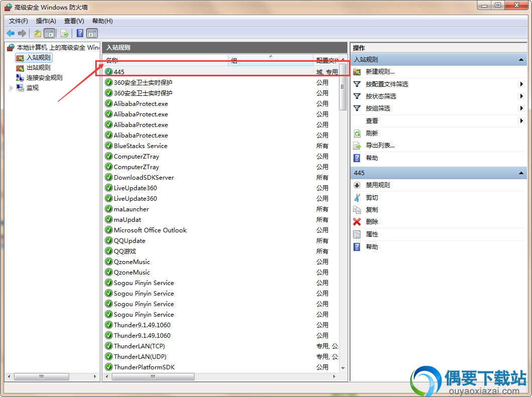532x397 pixels.
Task: Select the ThunderLAN(TCP) rule
Action: pyautogui.click(x=221, y=346)
